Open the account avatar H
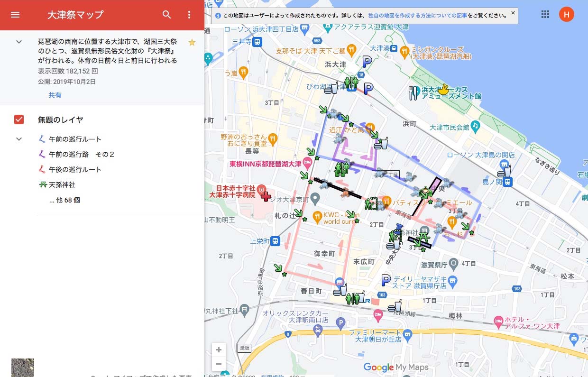 (566, 15)
